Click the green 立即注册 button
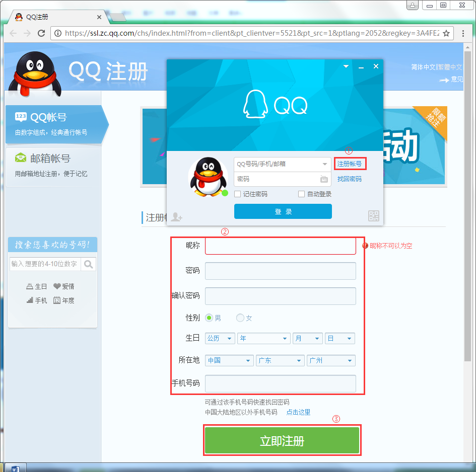Image resolution: width=476 pixels, height=472 pixels. click(282, 441)
